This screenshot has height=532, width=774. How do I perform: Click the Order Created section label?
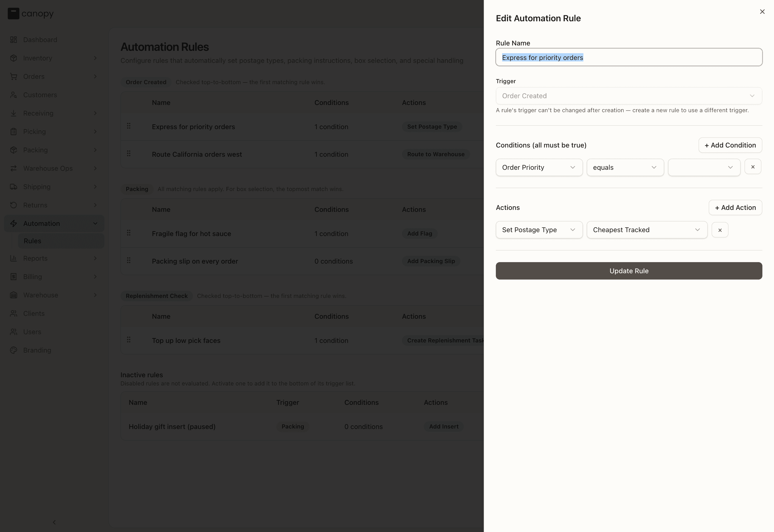point(146,82)
